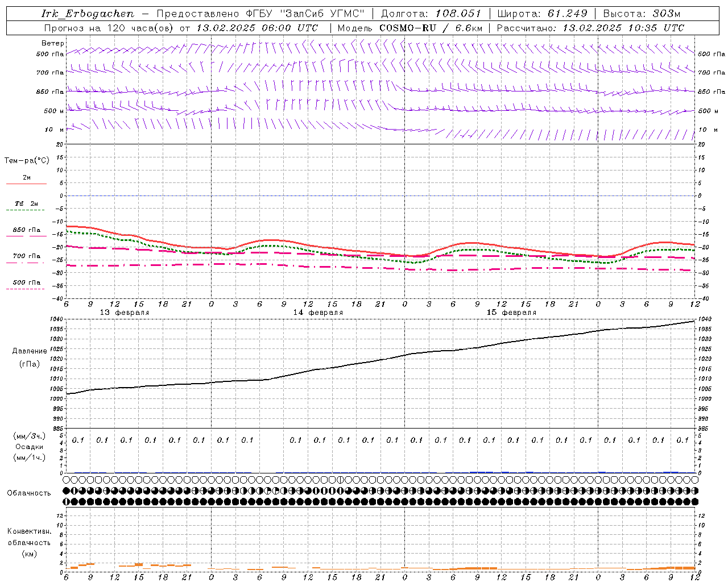The width and height of the screenshot is (728, 582).
Task: Click the Ветер wind panel label
Action: tap(52, 43)
